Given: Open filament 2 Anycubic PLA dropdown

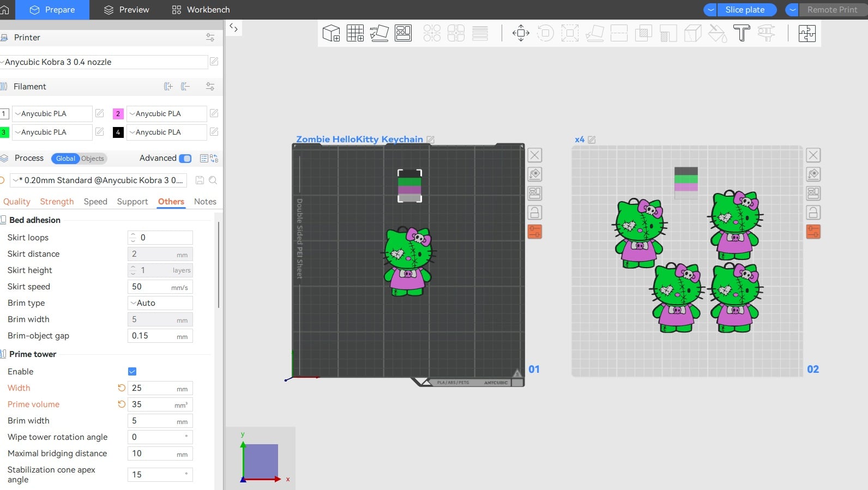Looking at the screenshot, I should (166, 113).
